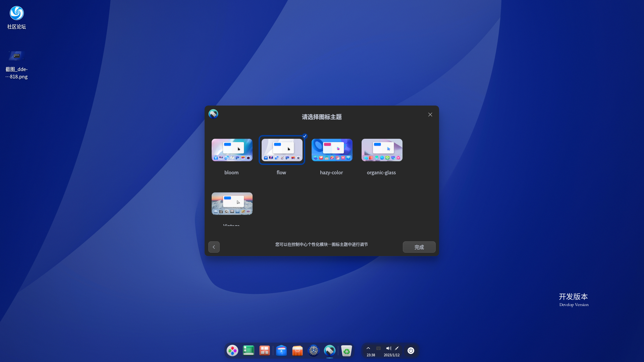Open the Launcher from the dock
The width and height of the screenshot is (644, 362).
pyautogui.click(x=232, y=350)
